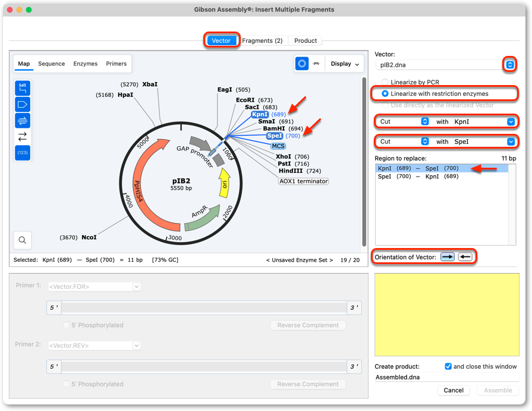Click the pIB2.dna vector name field
Image resolution: width=532 pixels, height=411 pixels.
pyautogui.click(x=440, y=65)
